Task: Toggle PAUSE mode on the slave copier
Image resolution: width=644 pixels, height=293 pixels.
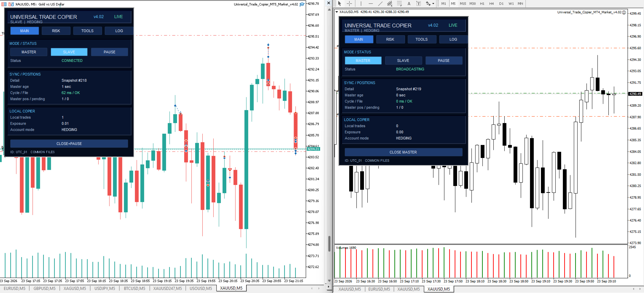Action: 110,52
